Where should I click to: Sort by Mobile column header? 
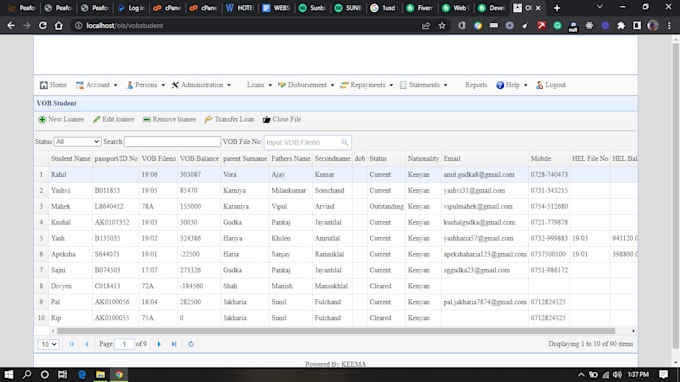click(549, 159)
